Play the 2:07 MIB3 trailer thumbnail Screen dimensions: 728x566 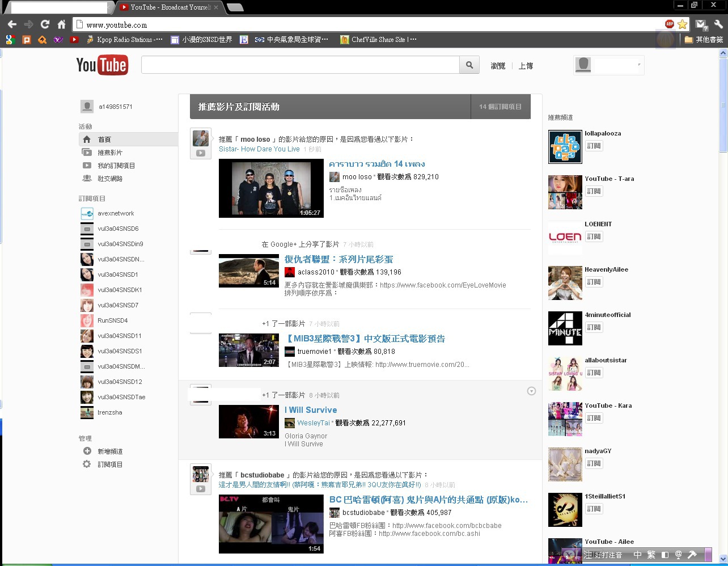click(249, 350)
